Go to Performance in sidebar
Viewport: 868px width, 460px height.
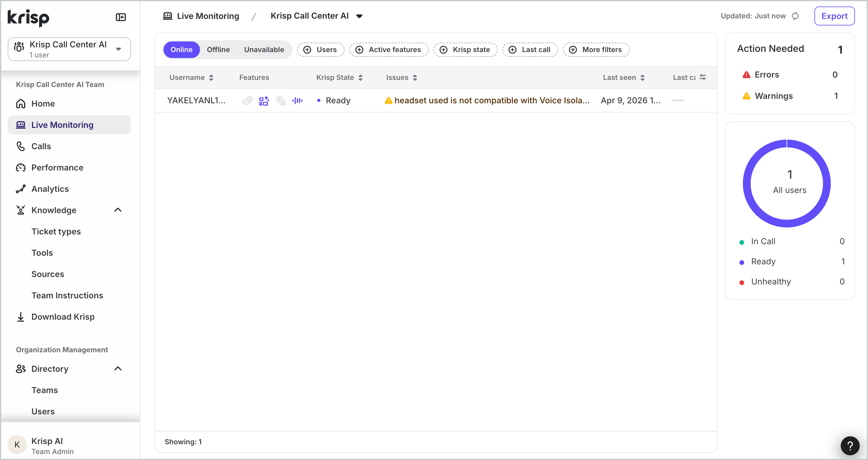pyautogui.click(x=57, y=167)
